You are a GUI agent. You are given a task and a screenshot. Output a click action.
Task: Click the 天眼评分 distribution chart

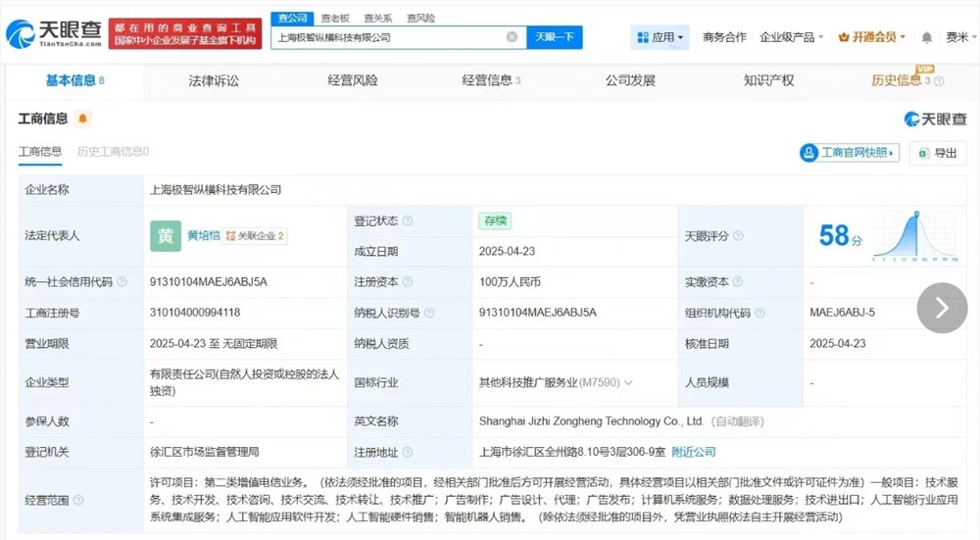pyautogui.click(x=915, y=236)
